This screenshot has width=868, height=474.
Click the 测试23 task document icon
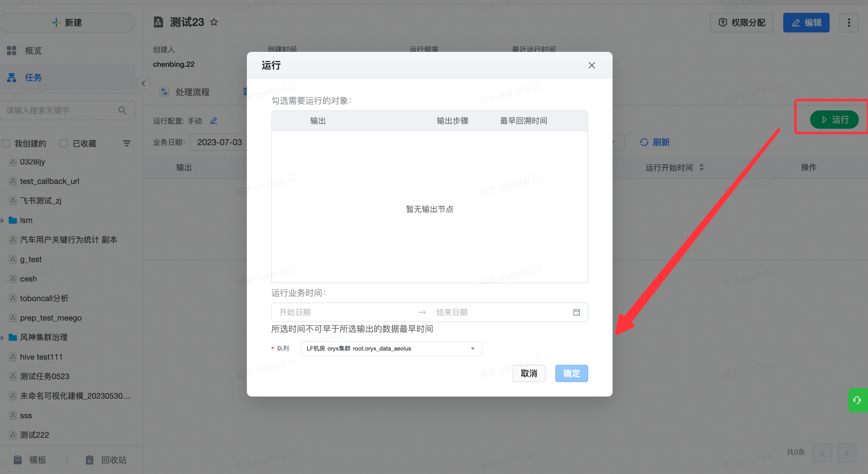tap(158, 22)
